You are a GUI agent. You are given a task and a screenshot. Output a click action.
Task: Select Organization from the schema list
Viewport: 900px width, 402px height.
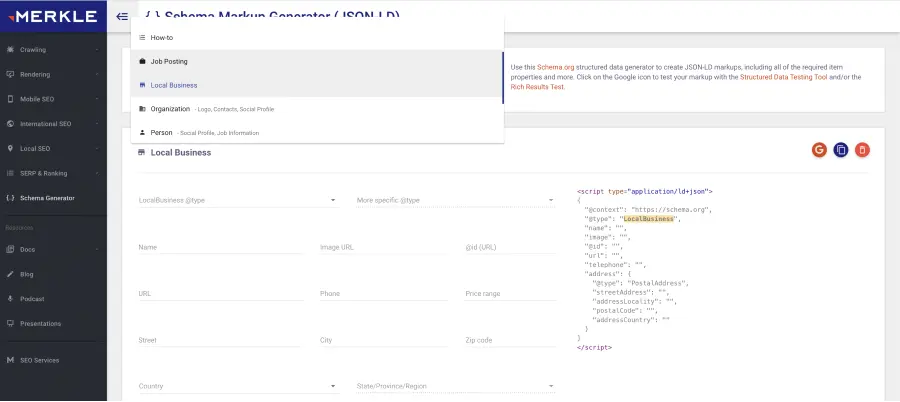(x=317, y=109)
